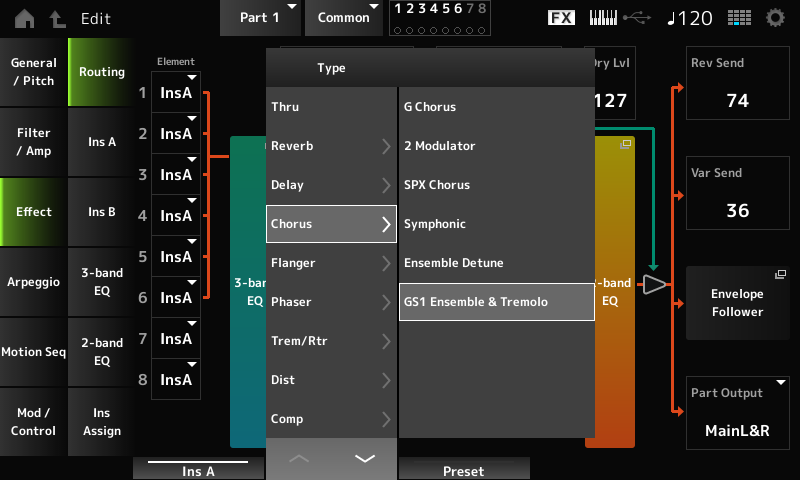Image resolution: width=800 pixels, height=480 pixels.
Task: Open the settings gear icon
Action: tap(775, 18)
